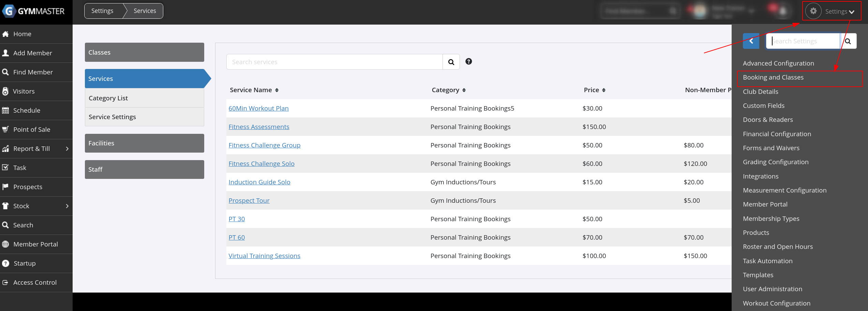This screenshot has height=311, width=868.
Task: Open the Fitness Assessments service link
Action: (259, 127)
